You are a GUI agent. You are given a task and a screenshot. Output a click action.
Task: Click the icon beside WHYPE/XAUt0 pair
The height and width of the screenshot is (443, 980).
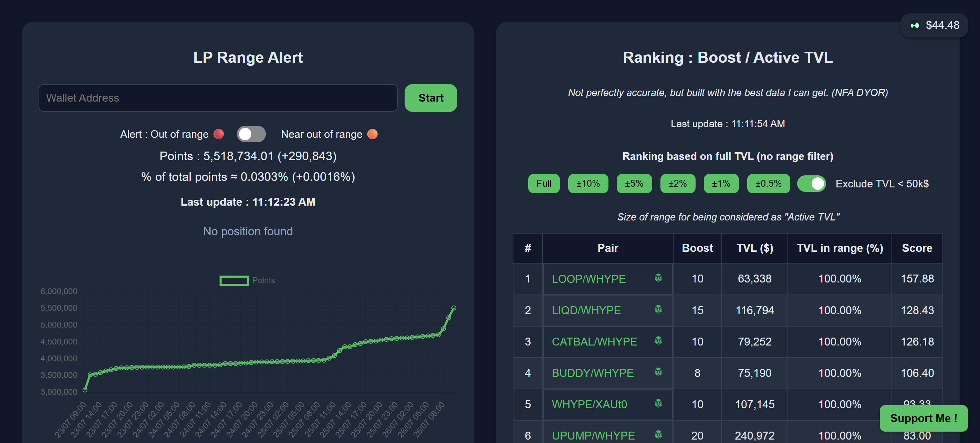(658, 403)
